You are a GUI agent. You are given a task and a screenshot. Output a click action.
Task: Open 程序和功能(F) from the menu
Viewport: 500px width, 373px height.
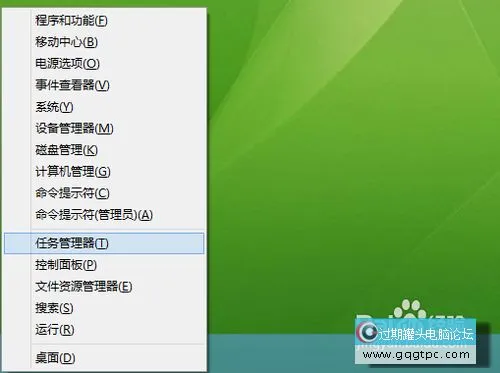click(104, 21)
